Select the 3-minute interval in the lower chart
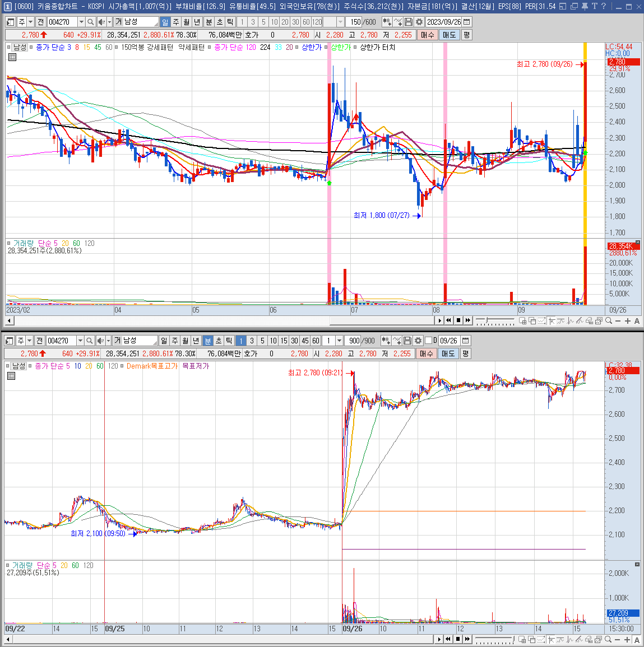 click(252, 341)
